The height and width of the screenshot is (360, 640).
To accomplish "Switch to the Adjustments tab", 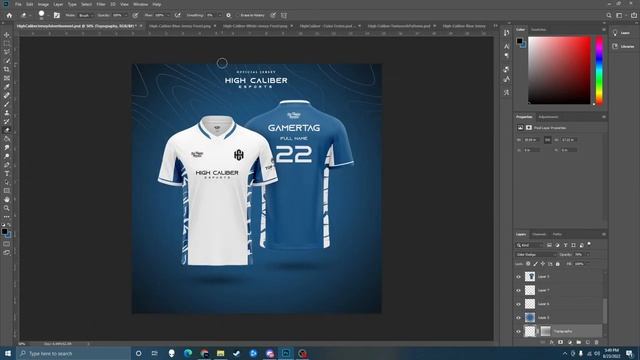I will 548,117.
